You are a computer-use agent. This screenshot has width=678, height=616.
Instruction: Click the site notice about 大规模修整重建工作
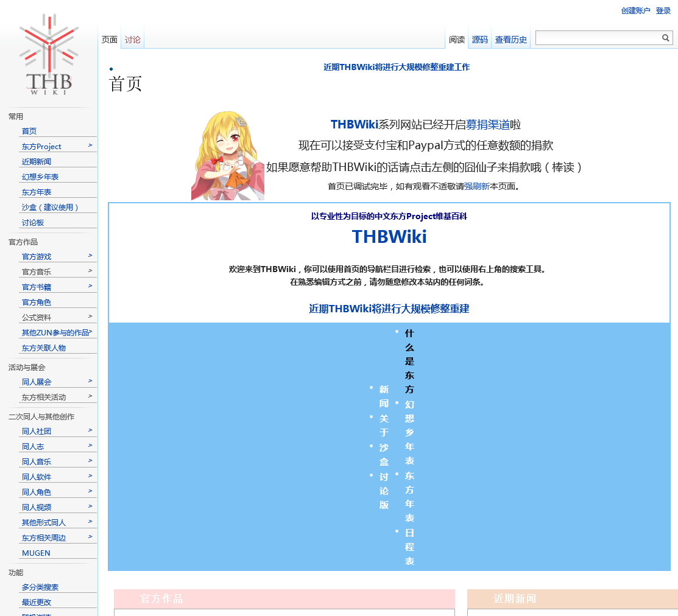pos(397,67)
